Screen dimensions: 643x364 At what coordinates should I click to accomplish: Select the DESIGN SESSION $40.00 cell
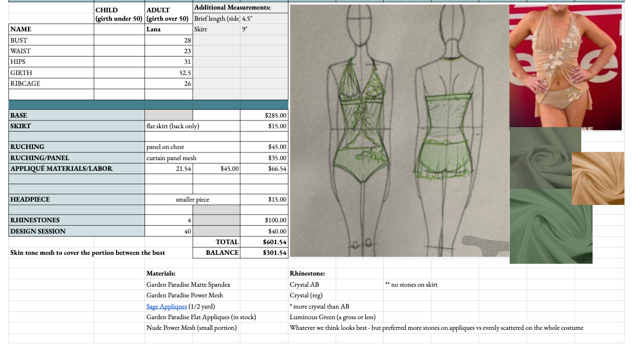264,231
